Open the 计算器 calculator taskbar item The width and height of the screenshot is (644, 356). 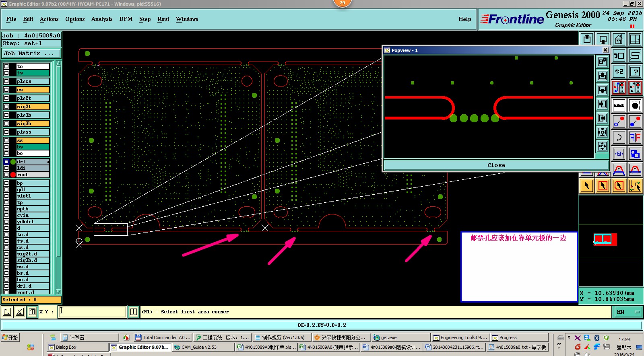click(x=89, y=337)
